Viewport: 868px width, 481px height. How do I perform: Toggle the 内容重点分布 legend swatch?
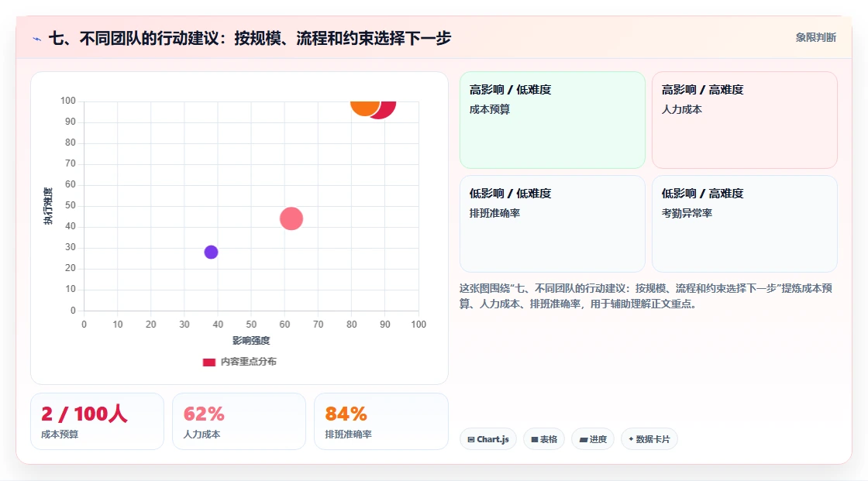click(x=208, y=362)
